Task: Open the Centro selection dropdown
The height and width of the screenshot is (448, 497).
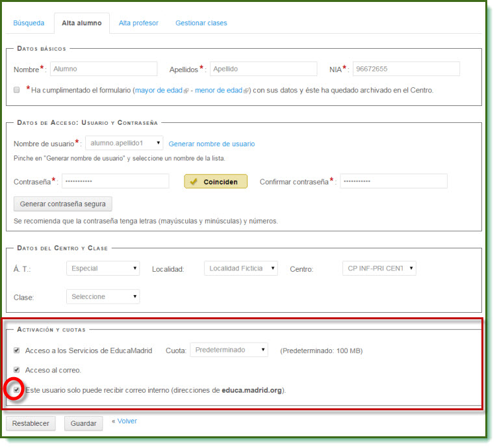Action: (379, 269)
